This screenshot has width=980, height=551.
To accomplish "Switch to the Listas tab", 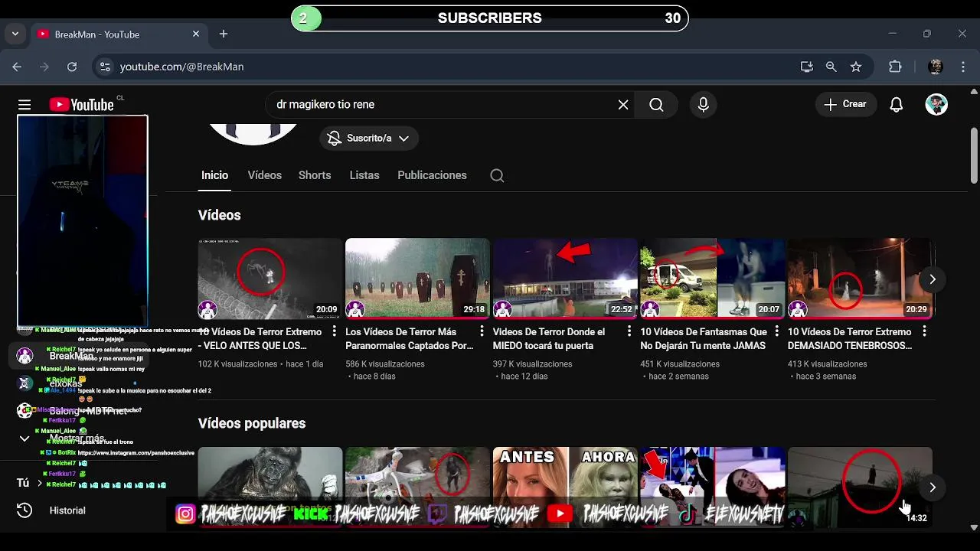I will [x=364, y=175].
